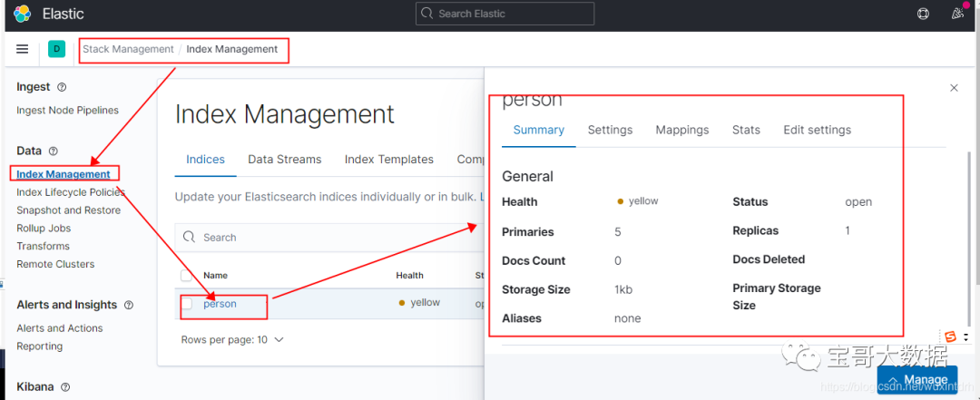Viewport: 980px width, 400px height.
Task: Open the Manage dropdown button
Action: pyautogui.click(x=916, y=379)
